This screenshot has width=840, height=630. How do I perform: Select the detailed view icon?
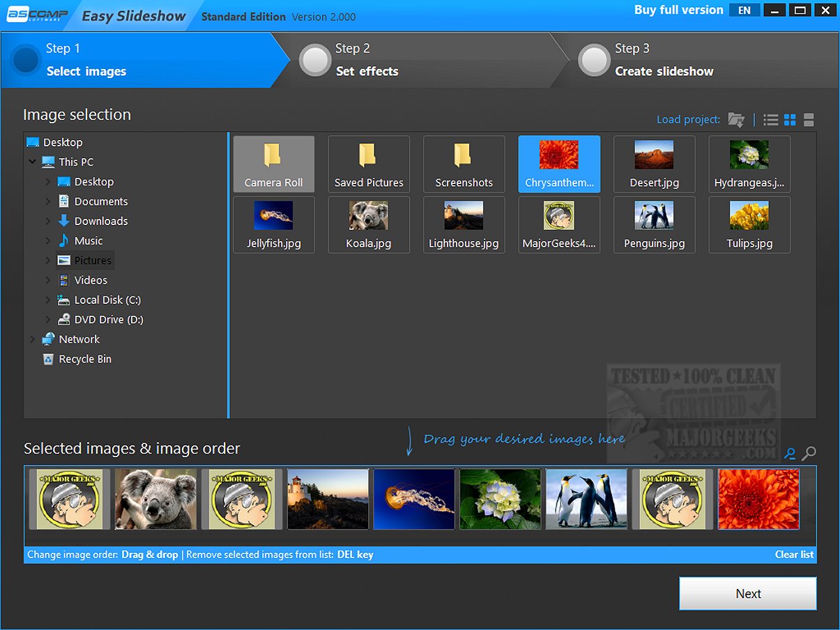click(x=808, y=119)
